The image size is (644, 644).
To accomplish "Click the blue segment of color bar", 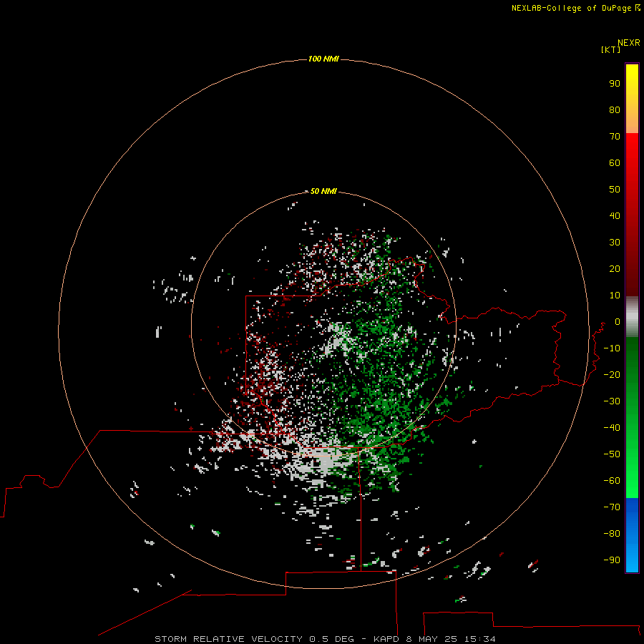I will (x=632, y=535).
